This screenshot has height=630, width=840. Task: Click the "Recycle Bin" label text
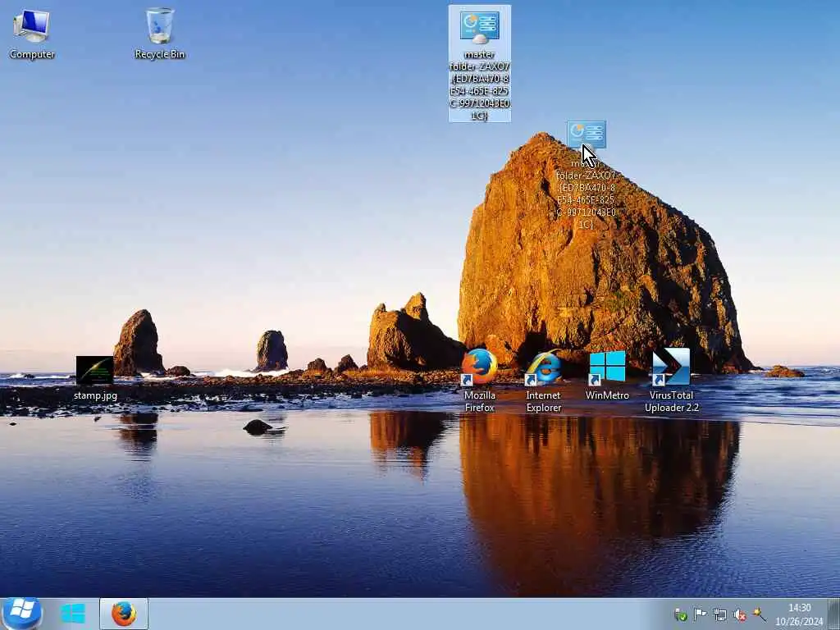(160, 54)
